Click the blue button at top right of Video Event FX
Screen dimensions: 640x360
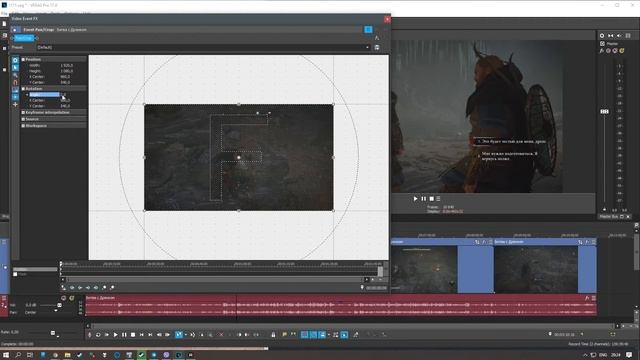(368, 29)
